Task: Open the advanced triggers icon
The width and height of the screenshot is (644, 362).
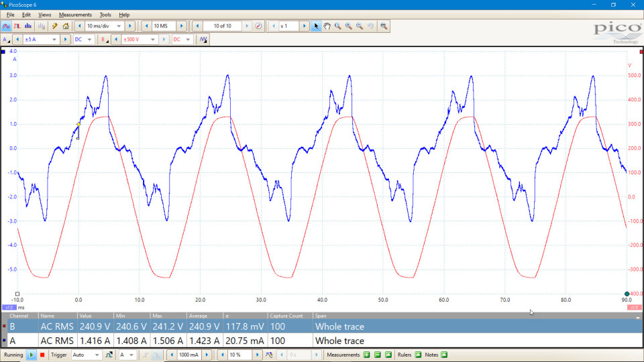Action: point(109,355)
